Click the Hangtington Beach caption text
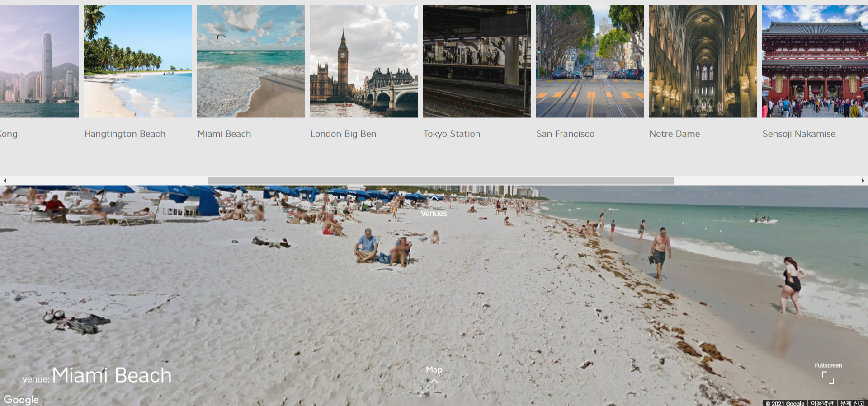Image resolution: width=868 pixels, height=406 pixels. [125, 134]
